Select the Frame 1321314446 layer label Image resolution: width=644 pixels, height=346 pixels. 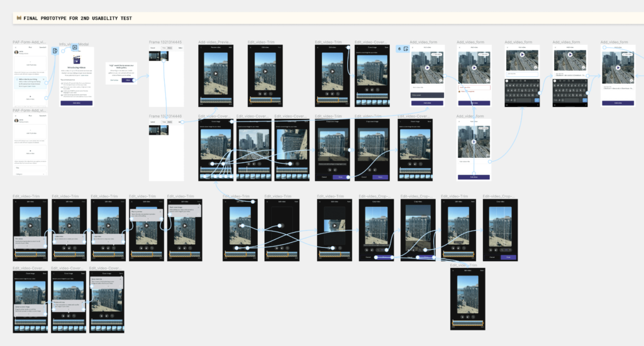[165, 116]
